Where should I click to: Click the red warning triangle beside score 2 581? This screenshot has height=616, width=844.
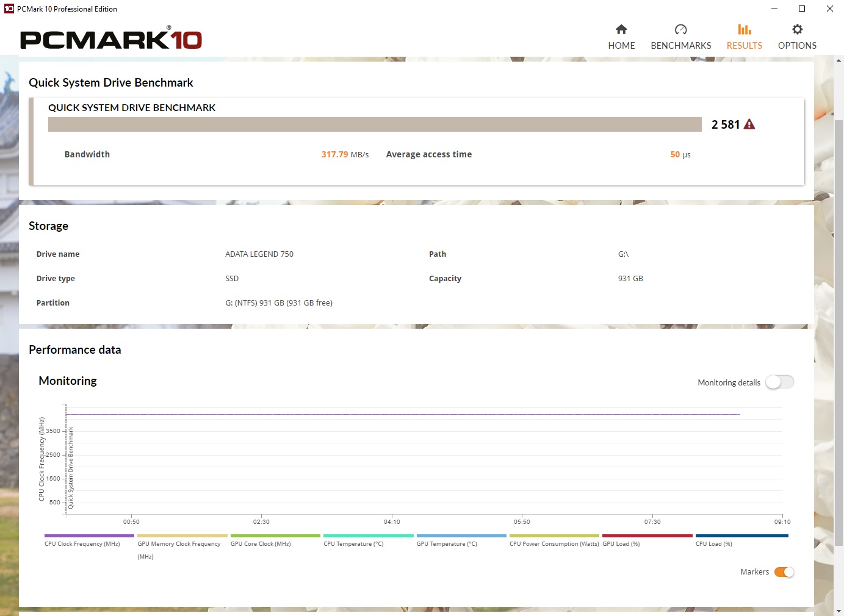coord(749,124)
